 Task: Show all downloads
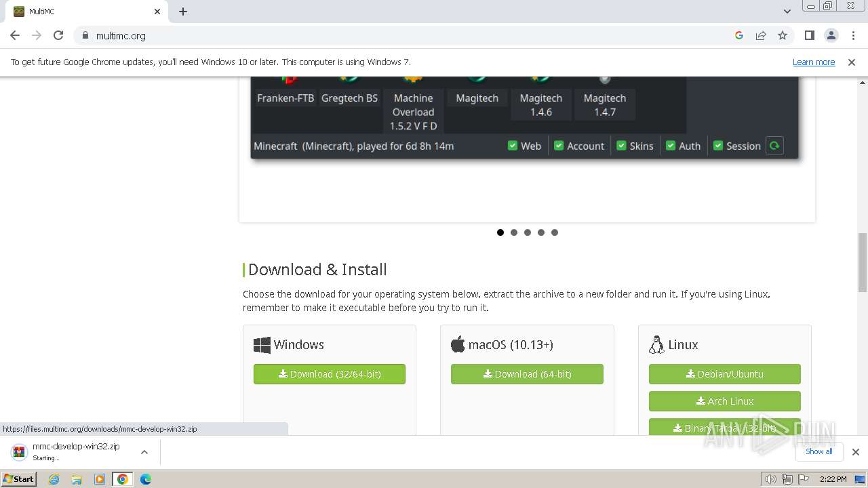pyautogui.click(x=819, y=451)
